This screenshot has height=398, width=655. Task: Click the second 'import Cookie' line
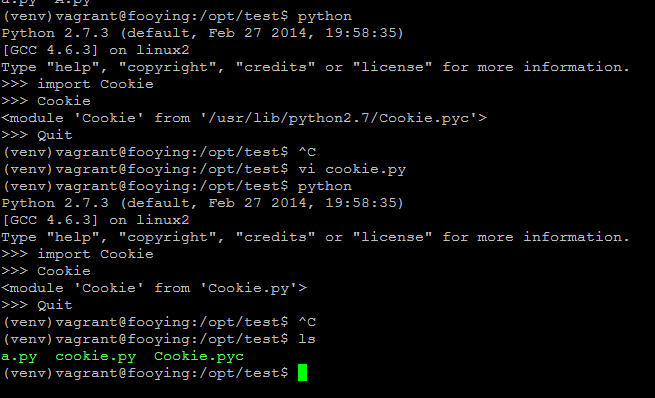click(77, 254)
